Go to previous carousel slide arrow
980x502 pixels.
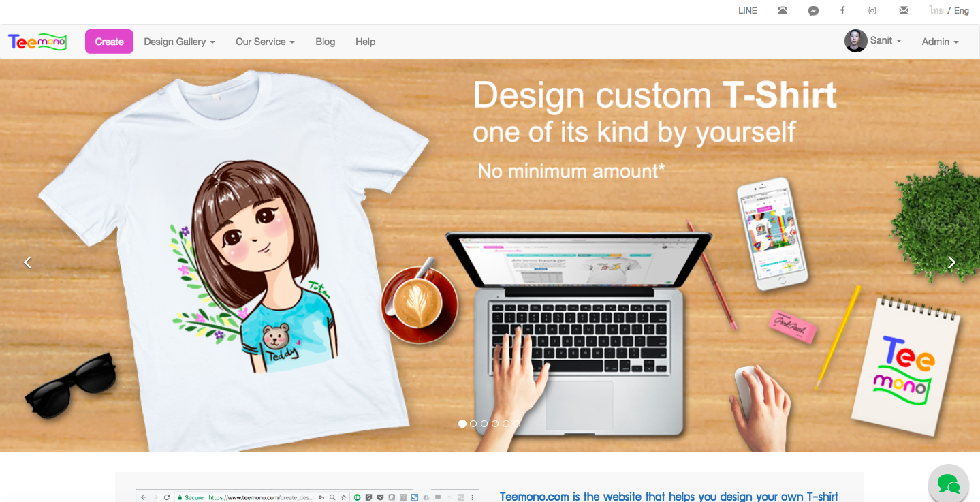(28, 262)
